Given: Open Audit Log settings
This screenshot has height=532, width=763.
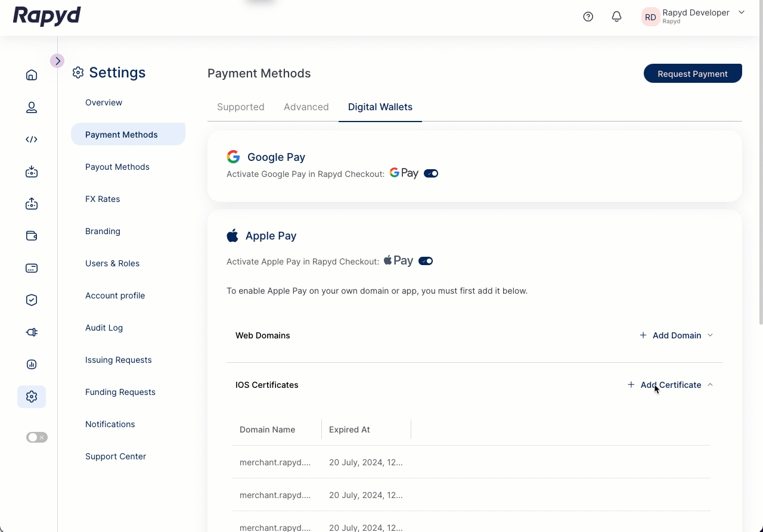Looking at the screenshot, I should [104, 328].
